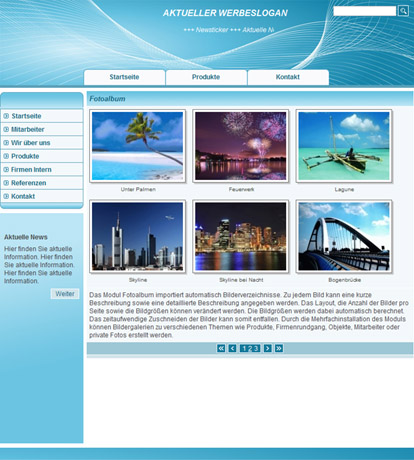View the Bogenbrücke photo thumbnail
The height and width of the screenshot is (460, 414).
tap(344, 237)
